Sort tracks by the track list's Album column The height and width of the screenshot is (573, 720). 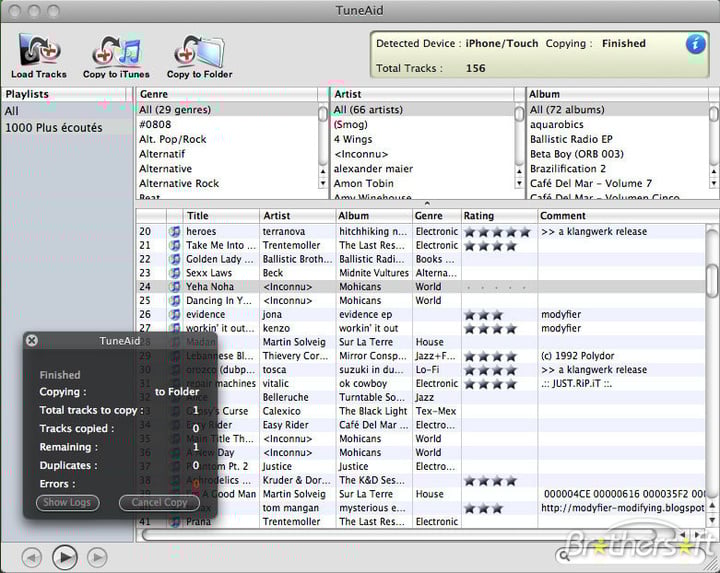pos(374,216)
